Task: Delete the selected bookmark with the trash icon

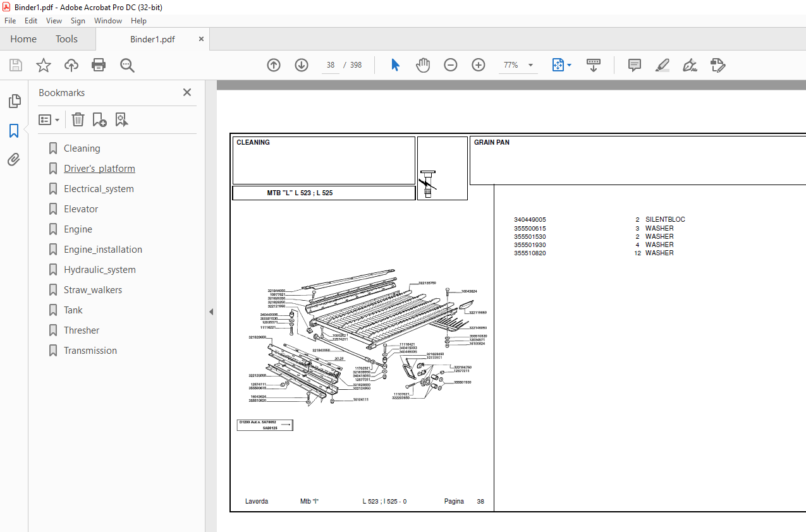Action: click(78, 119)
